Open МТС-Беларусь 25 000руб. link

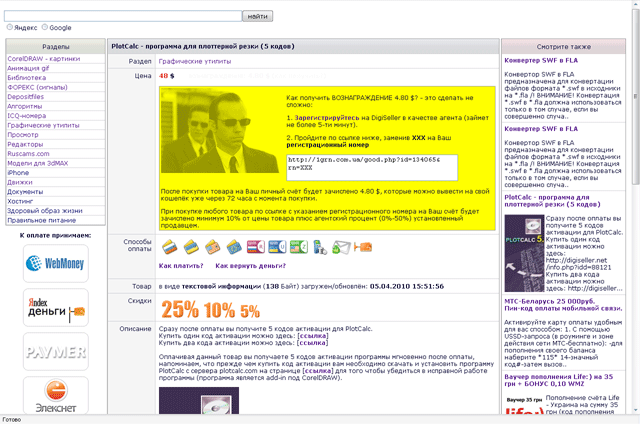point(563,304)
